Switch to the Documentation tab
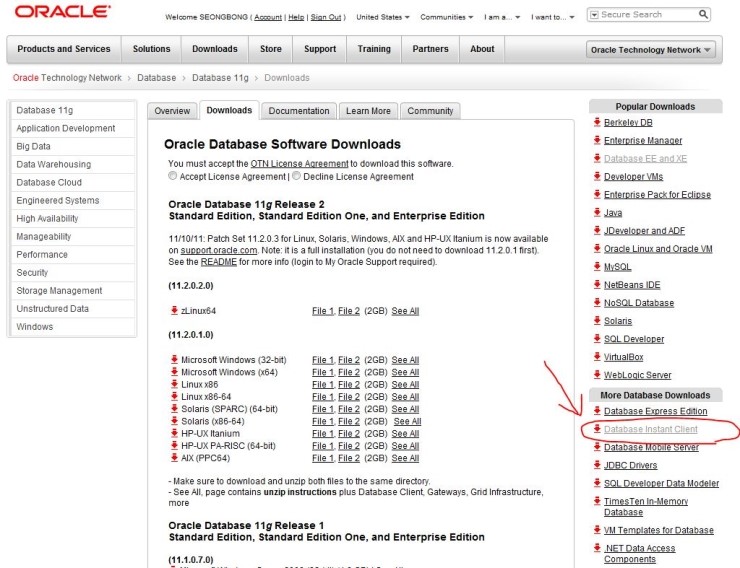Viewport: 740px width, 568px height. pyautogui.click(x=299, y=111)
